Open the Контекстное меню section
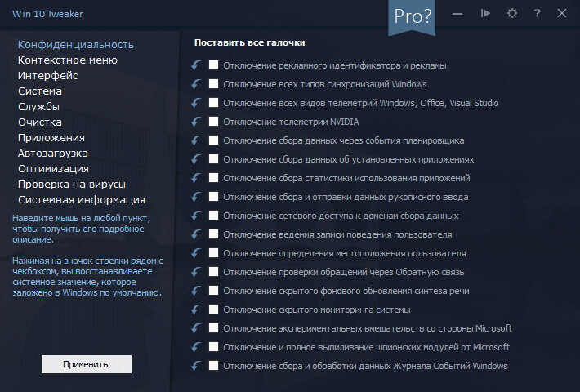Image resolution: width=580 pixels, height=392 pixels. click(68, 60)
